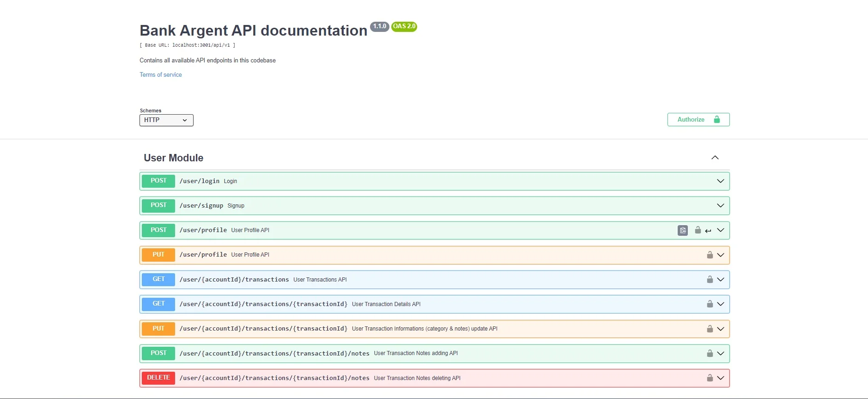This screenshot has height=399, width=868.
Task: Click lock icon on PUT transaction update row
Action: pos(710,329)
